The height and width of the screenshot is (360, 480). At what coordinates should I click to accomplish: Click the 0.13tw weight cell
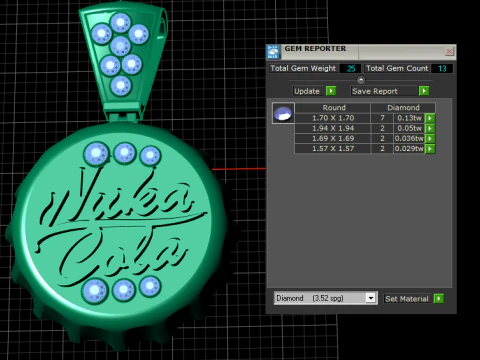tap(409, 118)
